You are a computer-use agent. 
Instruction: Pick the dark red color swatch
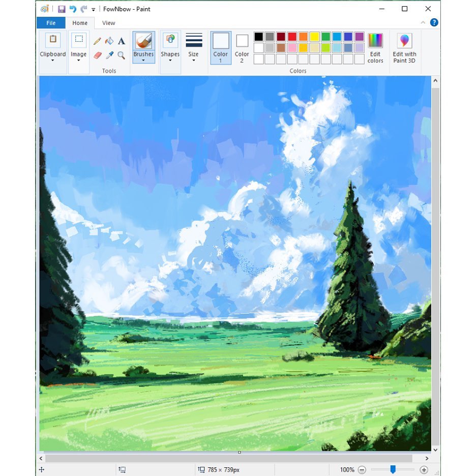click(x=281, y=37)
